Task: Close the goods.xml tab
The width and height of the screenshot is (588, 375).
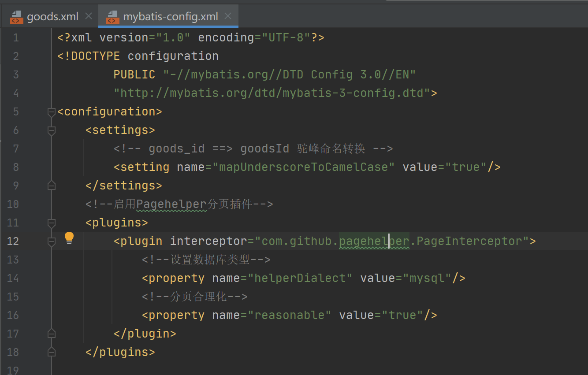Action: 89,16
